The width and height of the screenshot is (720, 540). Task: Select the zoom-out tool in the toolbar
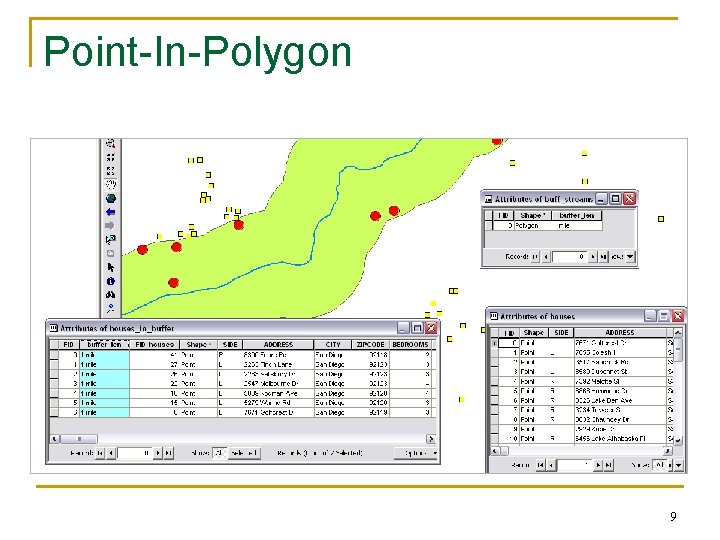pyautogui.click(x=111, y=144)
